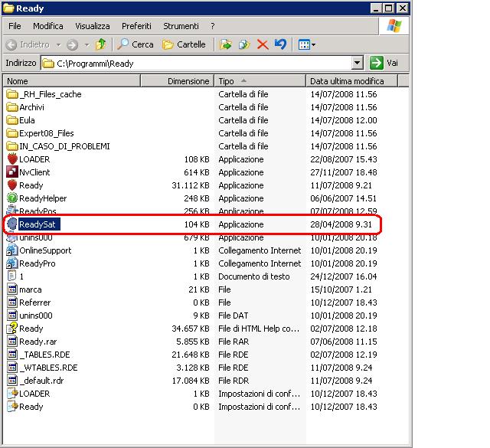490x448 pixels.
Task: Click the 34.657 KB size value
Action: click(x=191, y=329)
